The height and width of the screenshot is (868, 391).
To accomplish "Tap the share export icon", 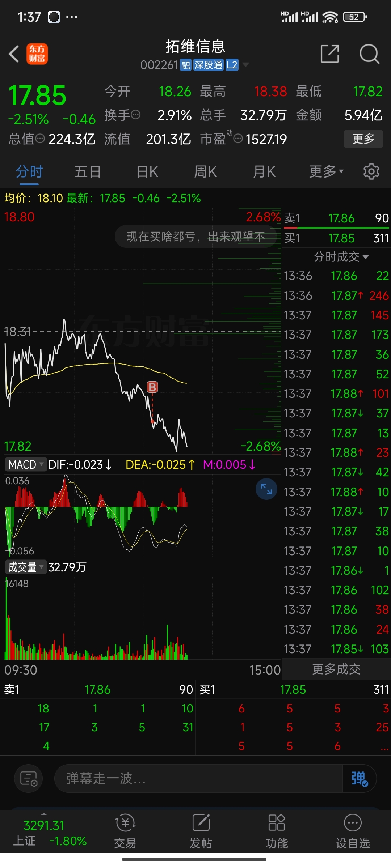I will 330,54.
